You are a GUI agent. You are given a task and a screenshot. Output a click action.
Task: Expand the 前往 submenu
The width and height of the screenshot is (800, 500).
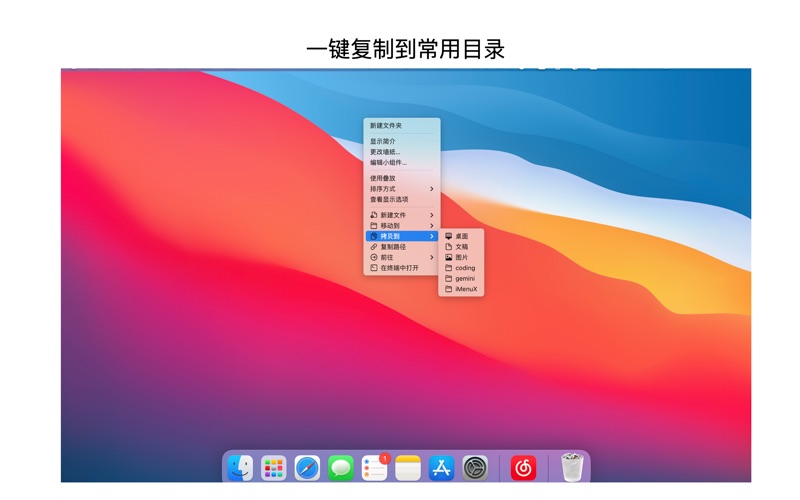coord(402,257)
